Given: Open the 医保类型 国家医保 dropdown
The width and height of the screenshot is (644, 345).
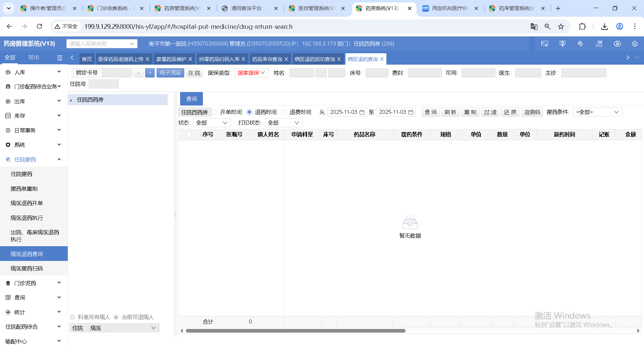Looking at the screenshot, I should point(252,73).
